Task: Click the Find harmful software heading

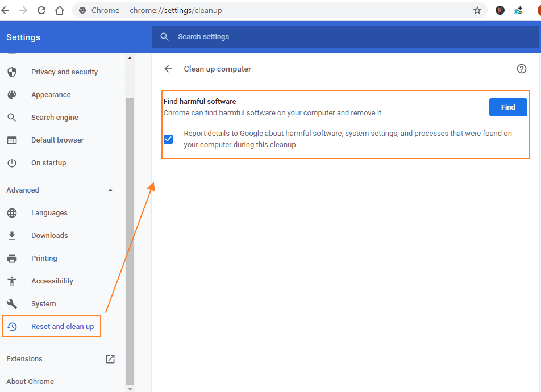Action: click(199, 102)
